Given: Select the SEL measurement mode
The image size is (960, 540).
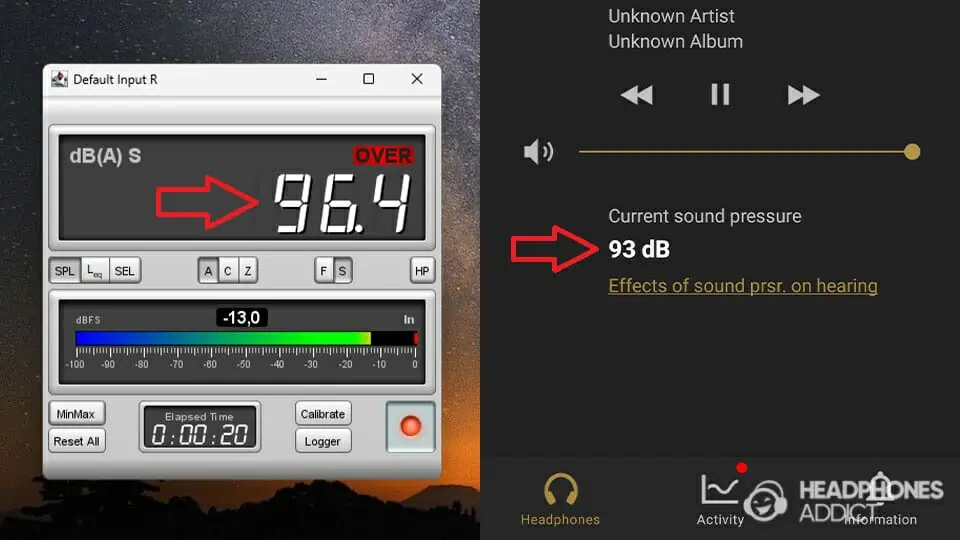Looking at the screenshot, I should (125, 271).
